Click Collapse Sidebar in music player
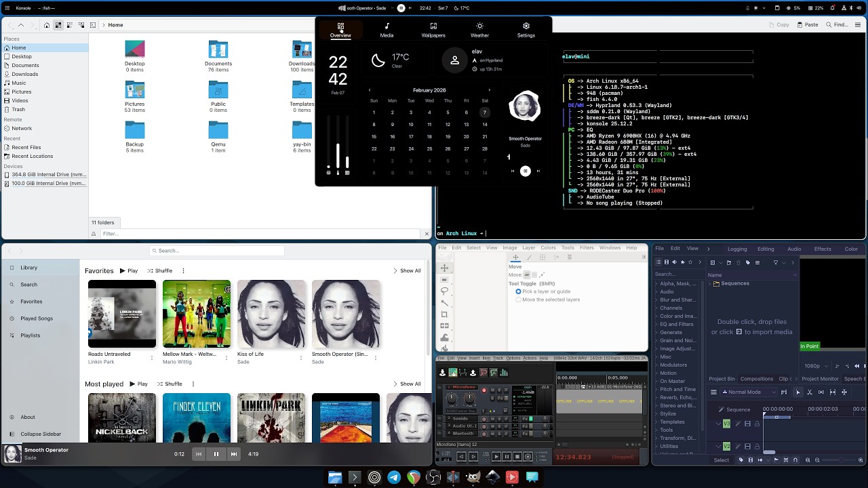The width and height of the screenshot is (868, 488). (x=35, y=434)
